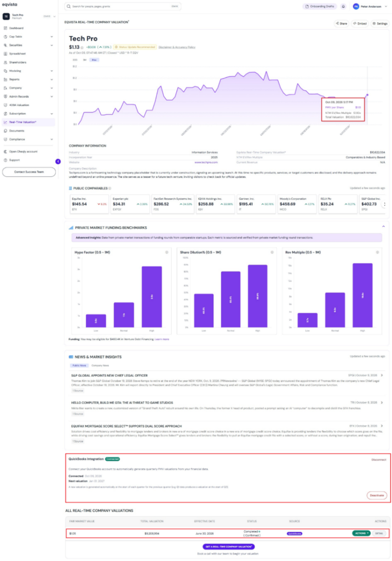Image resolution: width=392 pixels, height=561 pixels.
Task: Expand the Compliance submenu chevron
Action: pos(52,140)
